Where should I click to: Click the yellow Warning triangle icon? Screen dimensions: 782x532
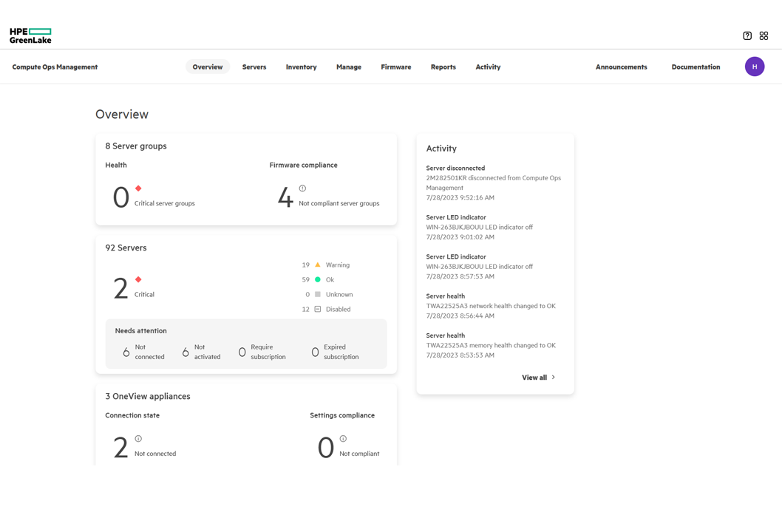[318, 265]
